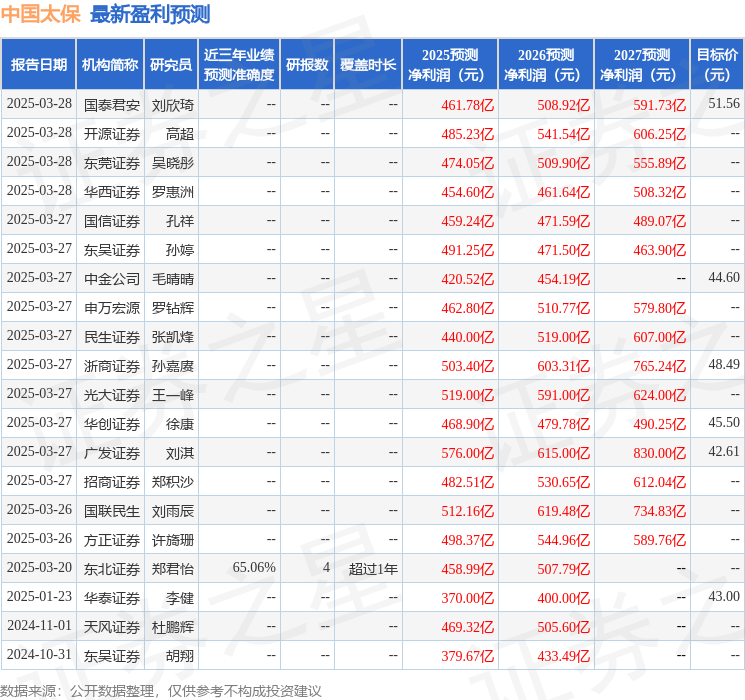This screenshot has width=745, height=700.
Task: Click the 2025预测净利润 column header
Action: [x=450, y=65]
